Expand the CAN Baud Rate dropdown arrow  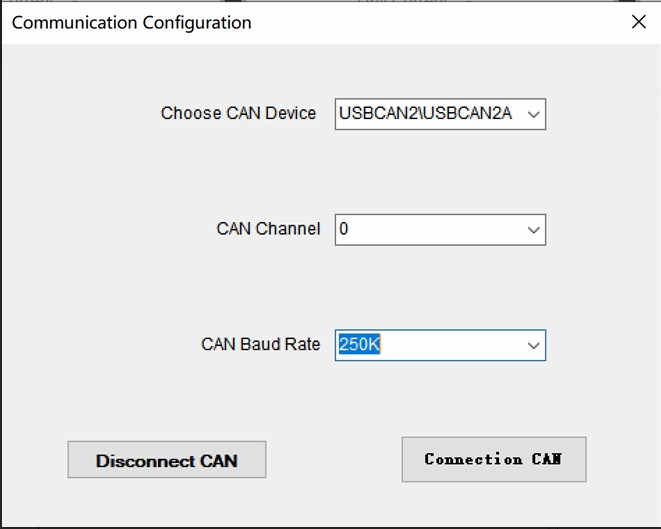click(x=534, y=345)
